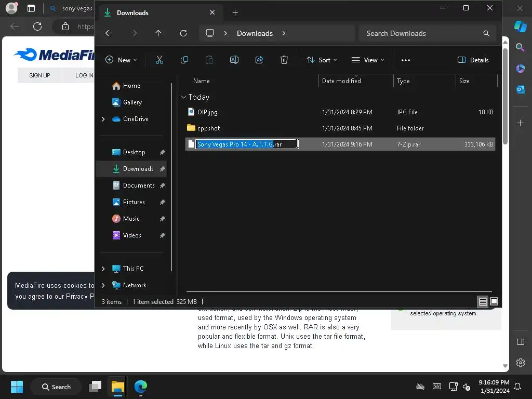
Task: Go forward in File Explorer
Action: [x=134, y=33]
